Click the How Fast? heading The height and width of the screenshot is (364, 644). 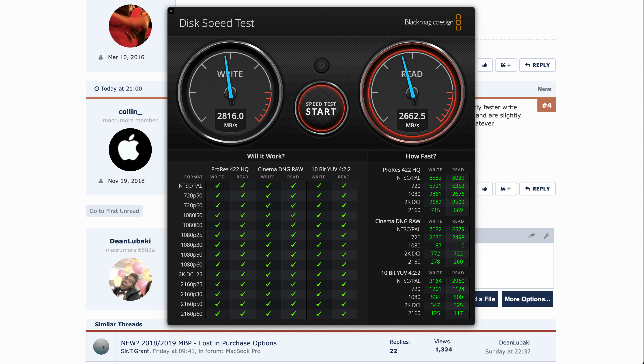point(421,156)
